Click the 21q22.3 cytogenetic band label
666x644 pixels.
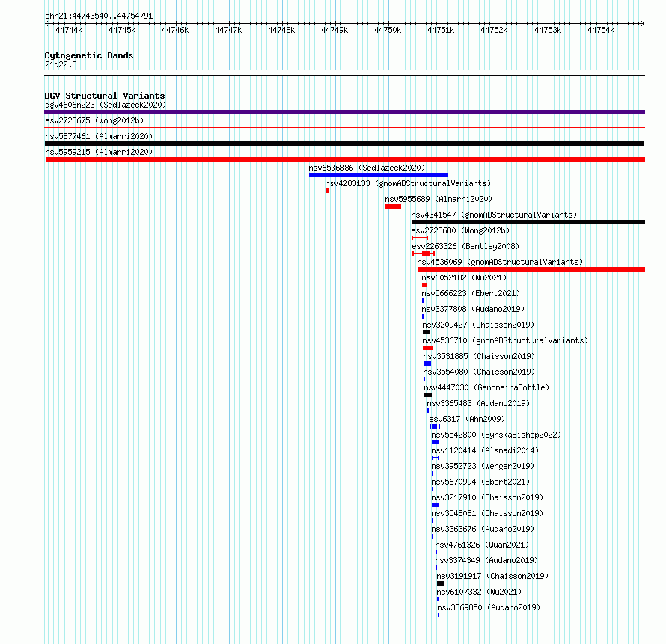(x=61, y=64)
